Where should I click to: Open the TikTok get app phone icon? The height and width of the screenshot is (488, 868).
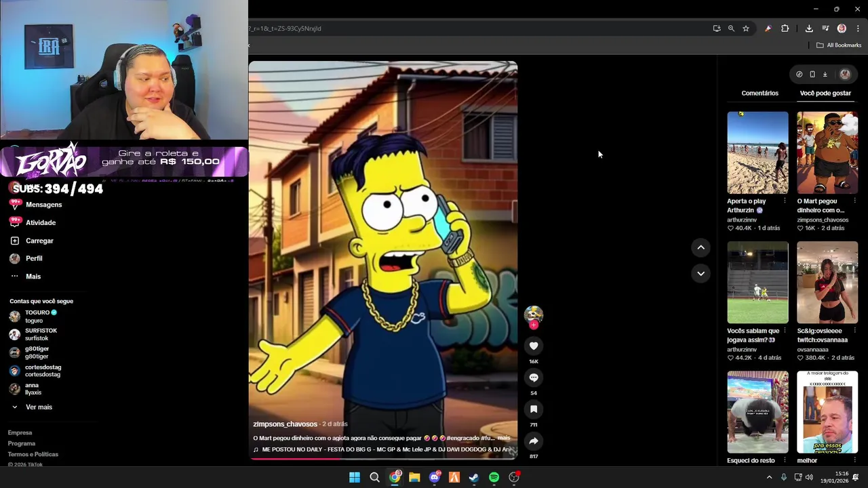coord(812,75)
